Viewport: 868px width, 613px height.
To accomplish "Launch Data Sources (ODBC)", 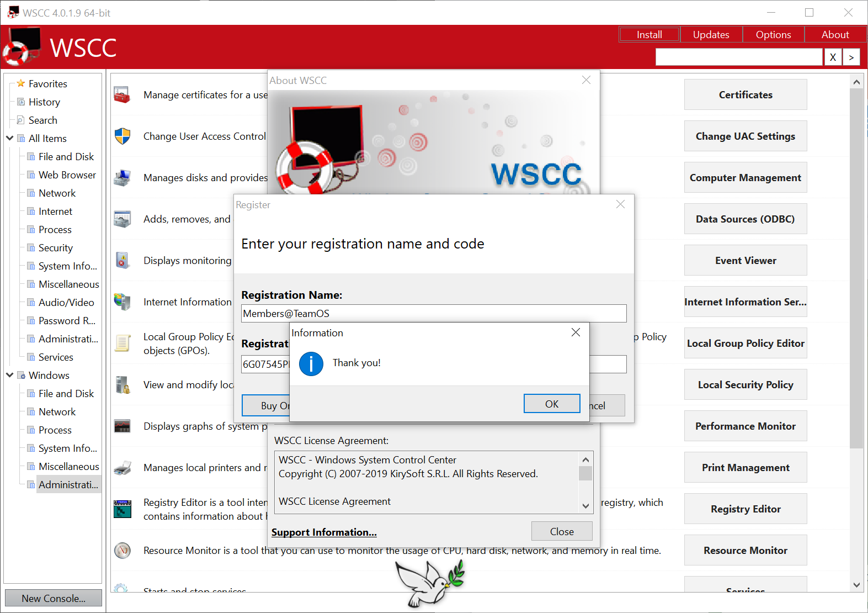I will click(x=745, y=219).
